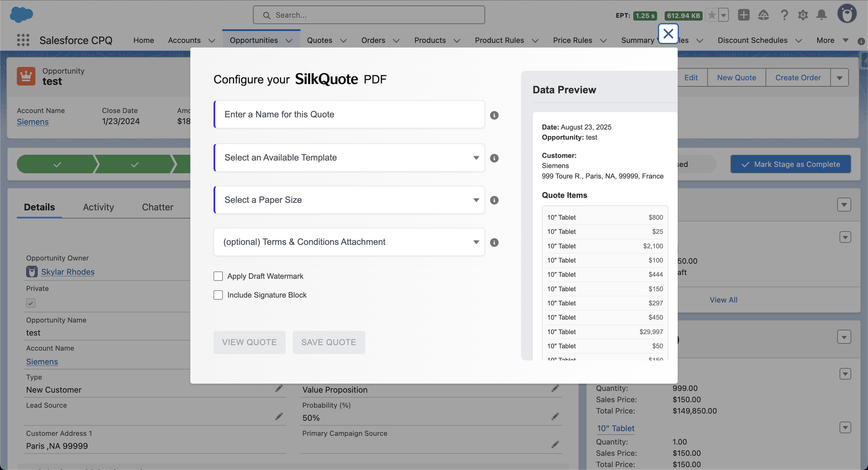Show notifications with the bell icon

pos(822,15)
